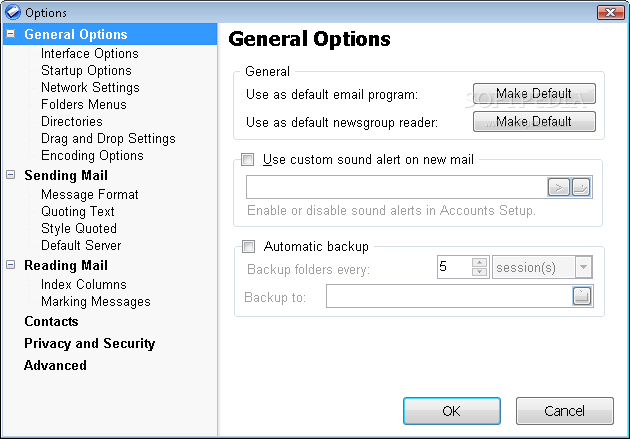630x439 pixels.
Task: Play the custom sound alert file
Action: (558, 187)
